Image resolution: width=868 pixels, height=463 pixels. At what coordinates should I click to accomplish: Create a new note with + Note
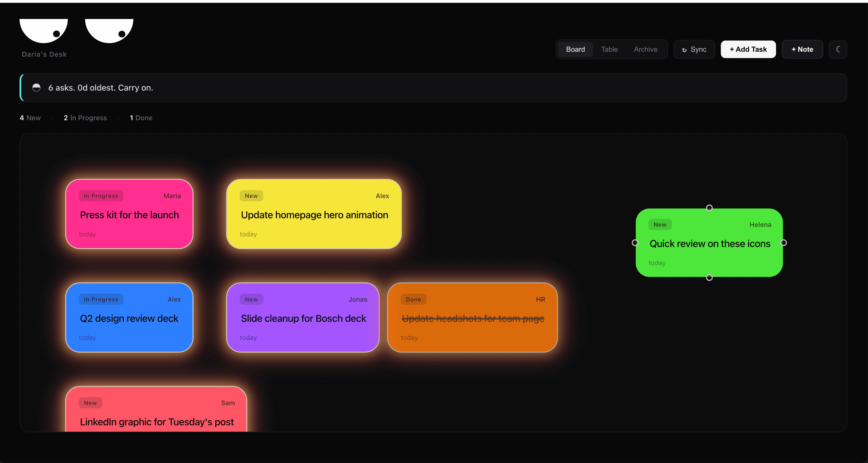coord(802,49)
